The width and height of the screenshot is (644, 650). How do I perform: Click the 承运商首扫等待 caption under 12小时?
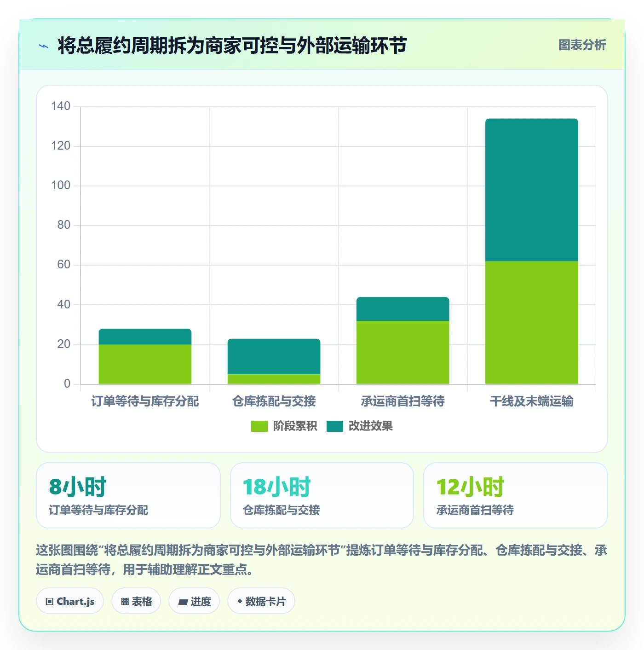tap(475, 510)
